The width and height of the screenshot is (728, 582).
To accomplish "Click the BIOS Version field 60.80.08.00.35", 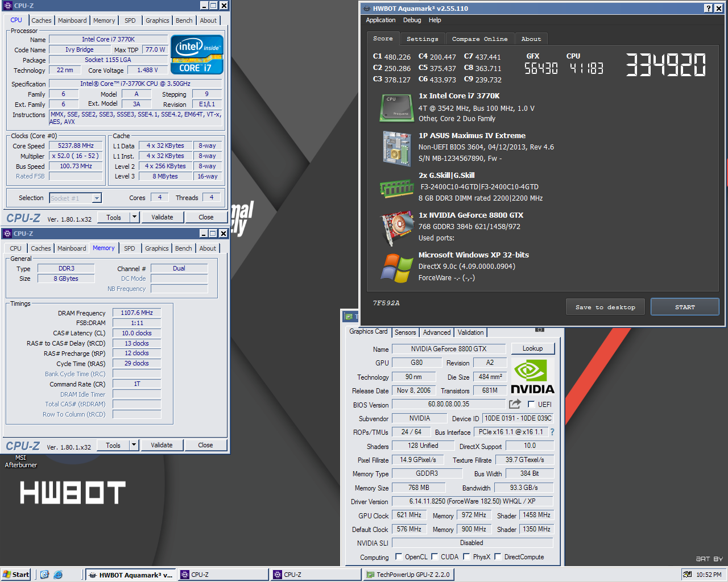I will point(449,404).
